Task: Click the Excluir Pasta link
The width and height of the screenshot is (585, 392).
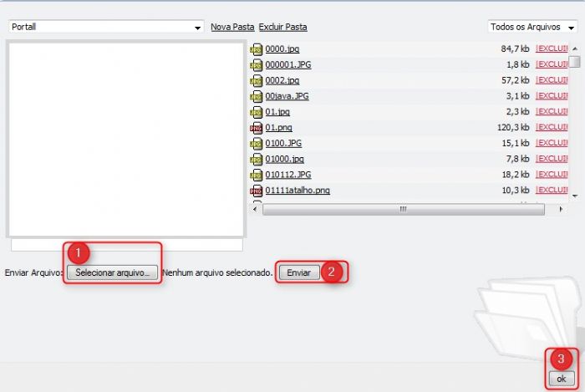Action: 282,27
